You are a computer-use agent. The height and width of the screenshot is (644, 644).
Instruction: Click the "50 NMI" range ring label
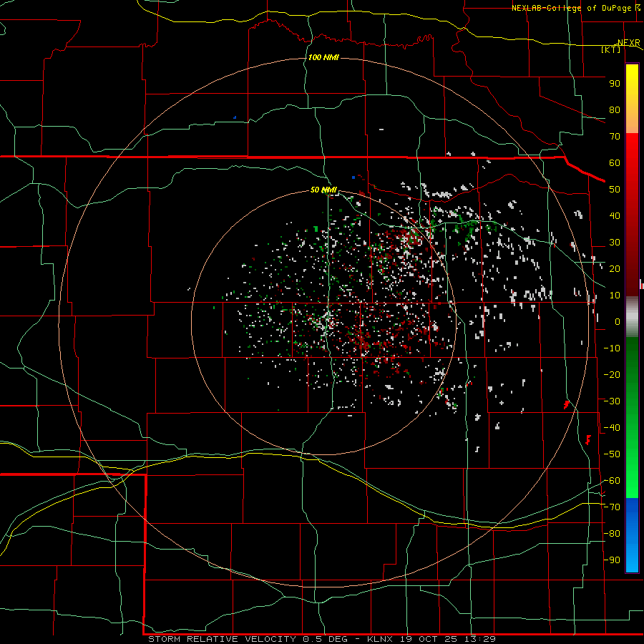coord(323,190)
